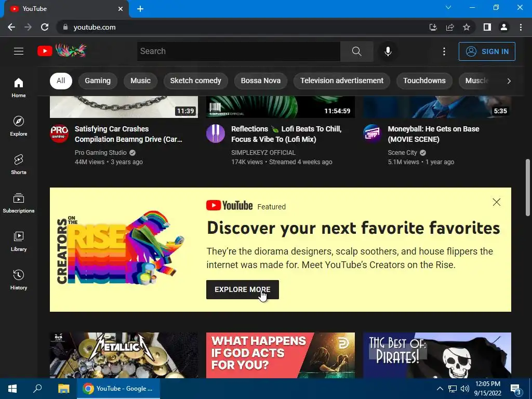Open the Creators on the Rise image
532x399 pixels.
[121, 248]
